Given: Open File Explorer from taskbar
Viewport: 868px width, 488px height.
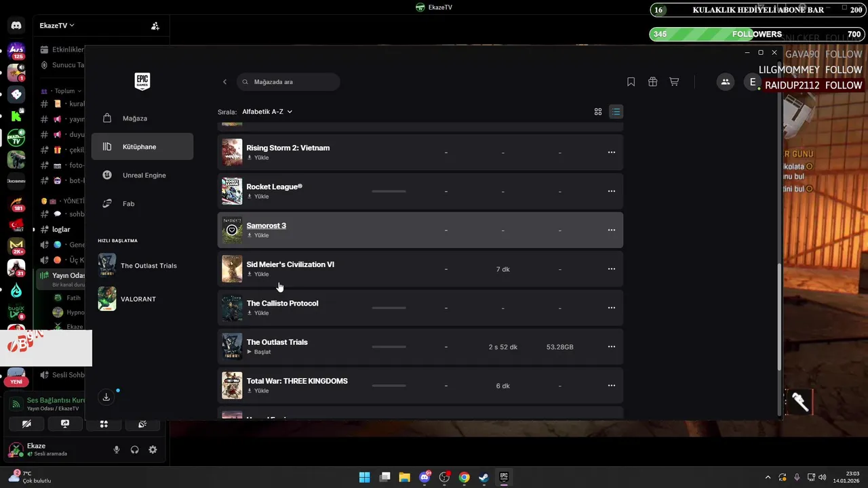Looking at the screenshot, I should [x=405, y=477].
